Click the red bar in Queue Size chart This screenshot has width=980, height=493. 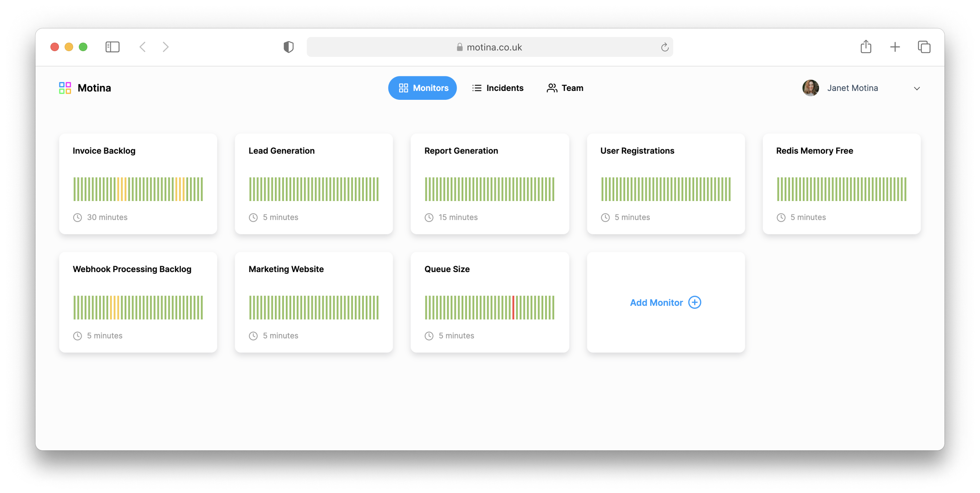coord(513,307)
